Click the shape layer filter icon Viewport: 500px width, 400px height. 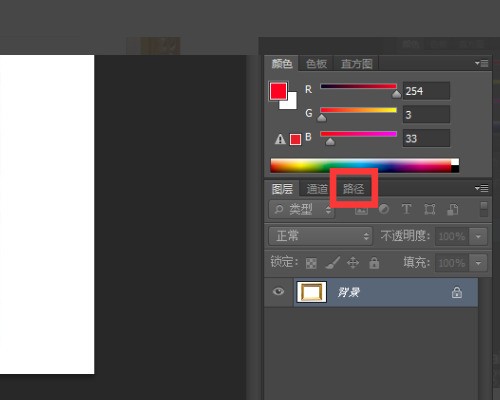pyautogui.click(x=430, y=209)
